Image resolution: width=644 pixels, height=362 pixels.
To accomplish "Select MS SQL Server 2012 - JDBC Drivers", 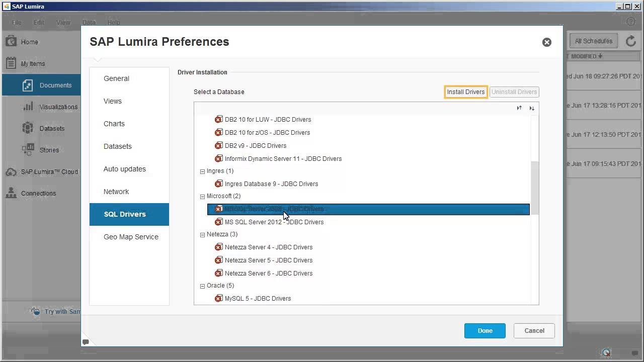I will [x=274, y=222].
